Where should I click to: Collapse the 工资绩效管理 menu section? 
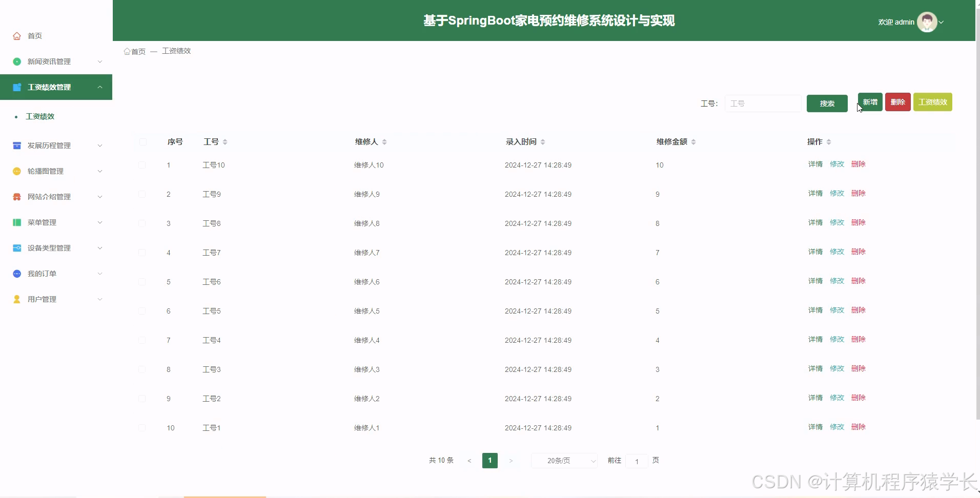click(56, 87)
